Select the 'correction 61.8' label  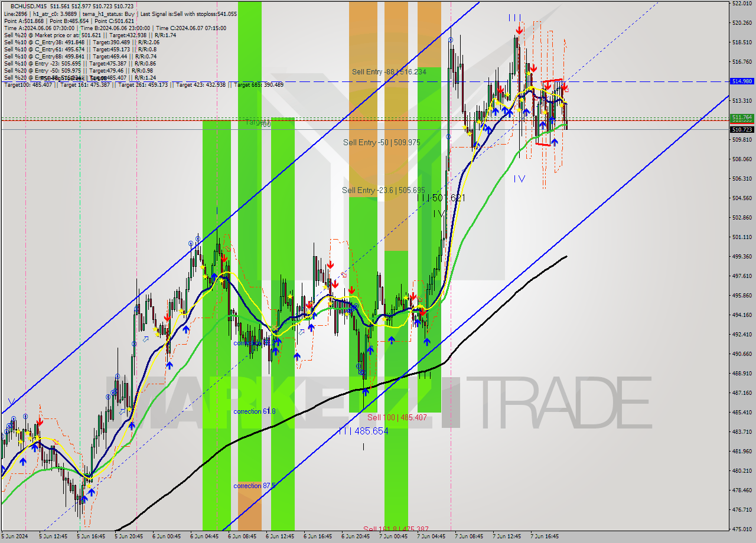coord(254,411)
